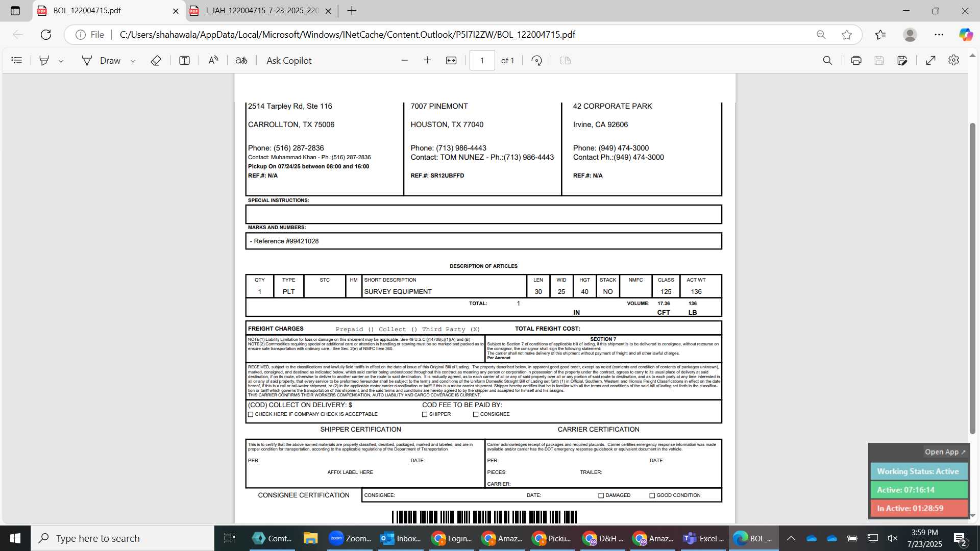The height and width of the screenshot is (551, 980).
Task: Open PDF settings gear
Action: [953, 60]
